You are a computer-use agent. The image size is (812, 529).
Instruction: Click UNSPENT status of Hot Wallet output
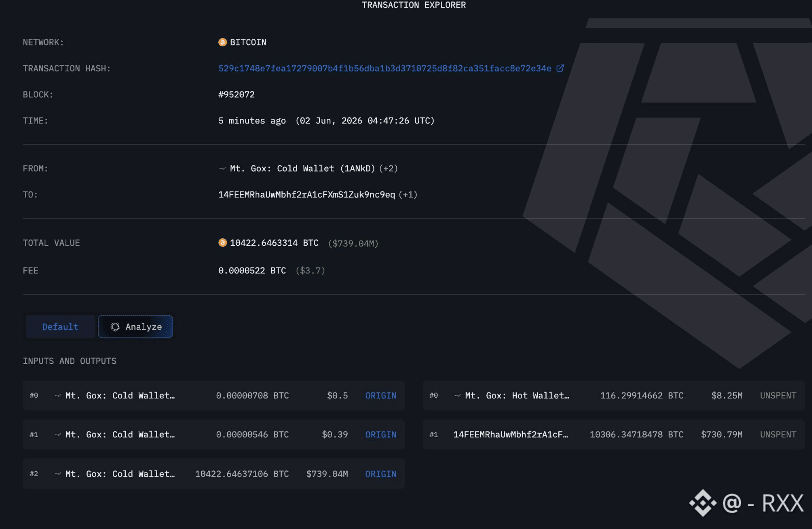(778, 395)
